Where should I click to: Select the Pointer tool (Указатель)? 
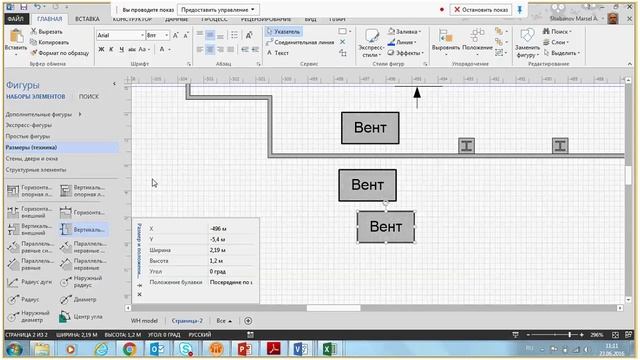284,31
